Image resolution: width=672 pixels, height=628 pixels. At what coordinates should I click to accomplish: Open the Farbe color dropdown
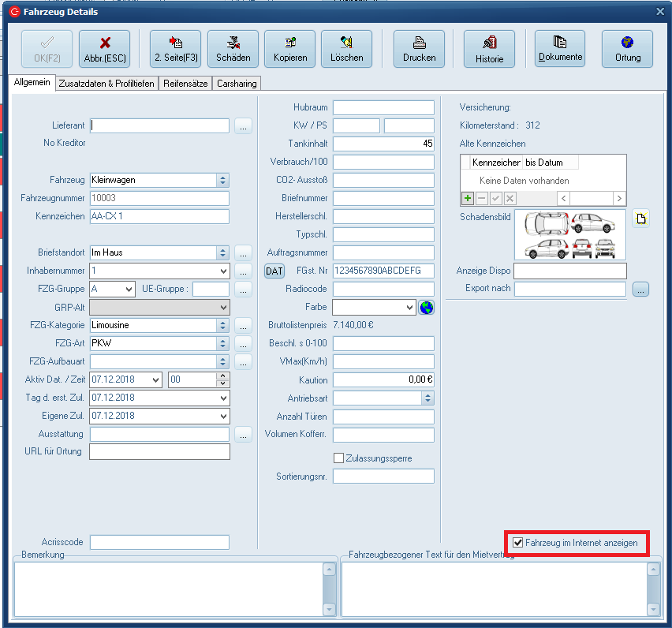tap(409, 307)
